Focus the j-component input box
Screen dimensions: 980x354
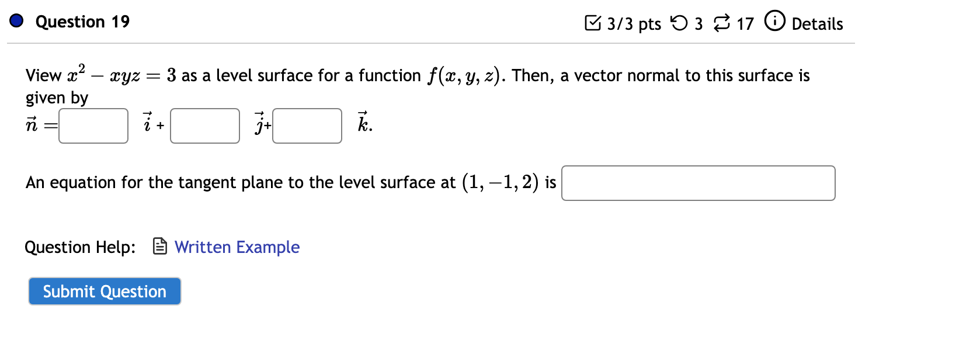coord(205,126)
